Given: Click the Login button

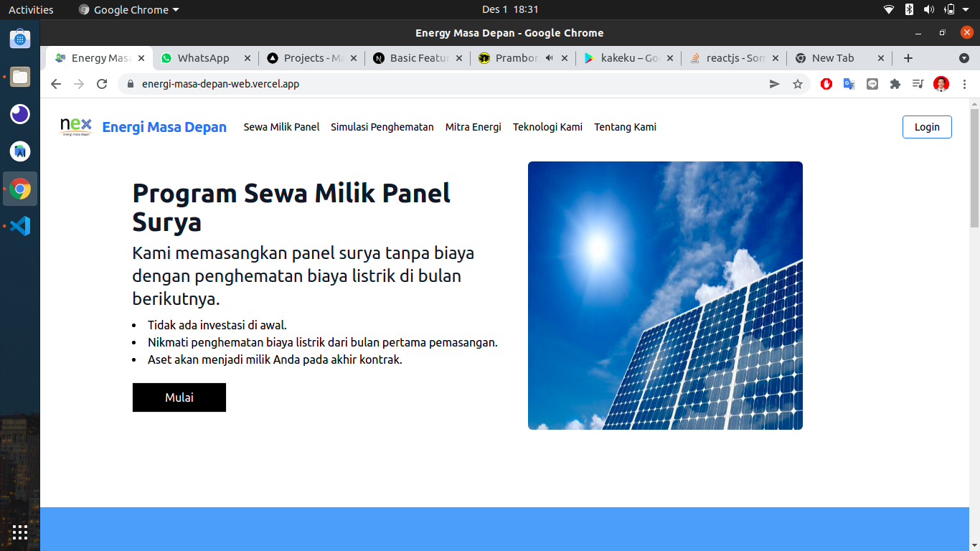Looking at the screenshot, I should pyautogui.click(x=926, y=127).
